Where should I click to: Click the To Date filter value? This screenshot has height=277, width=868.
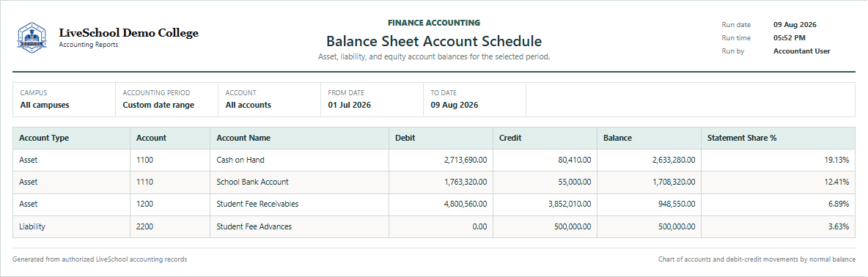[454, 105]
